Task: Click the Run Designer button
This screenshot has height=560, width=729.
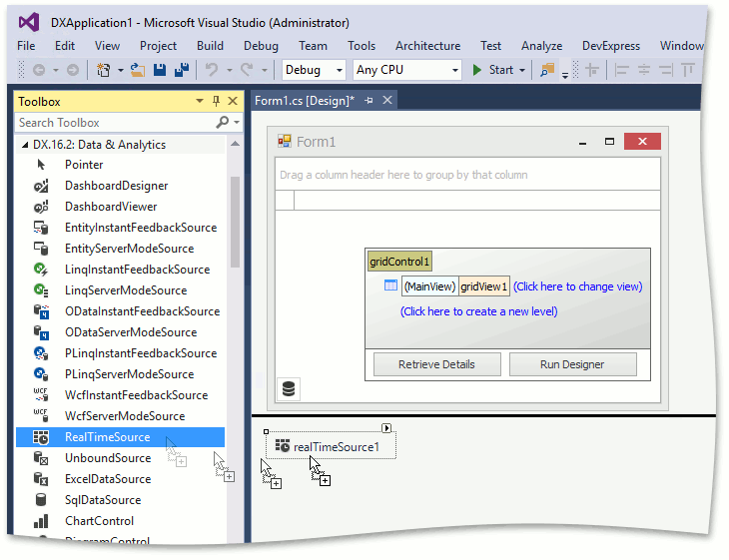Action: pyautogui.click(x=573, y=364)
